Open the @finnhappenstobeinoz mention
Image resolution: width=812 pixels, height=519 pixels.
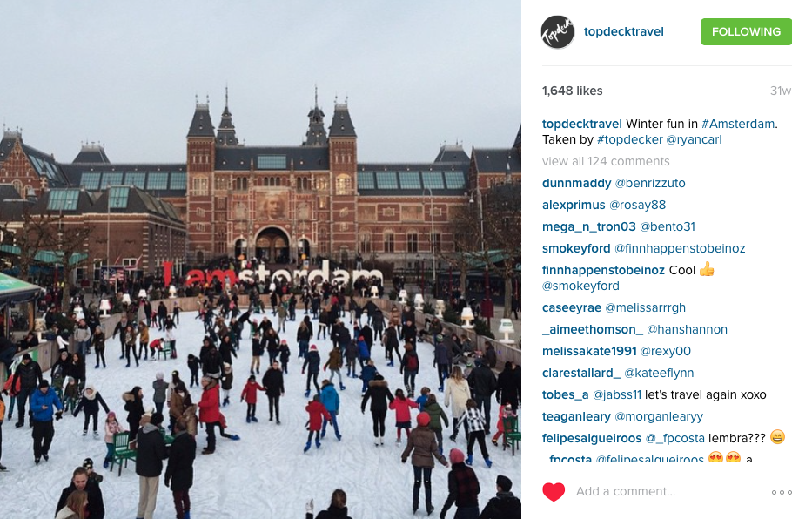680,249
